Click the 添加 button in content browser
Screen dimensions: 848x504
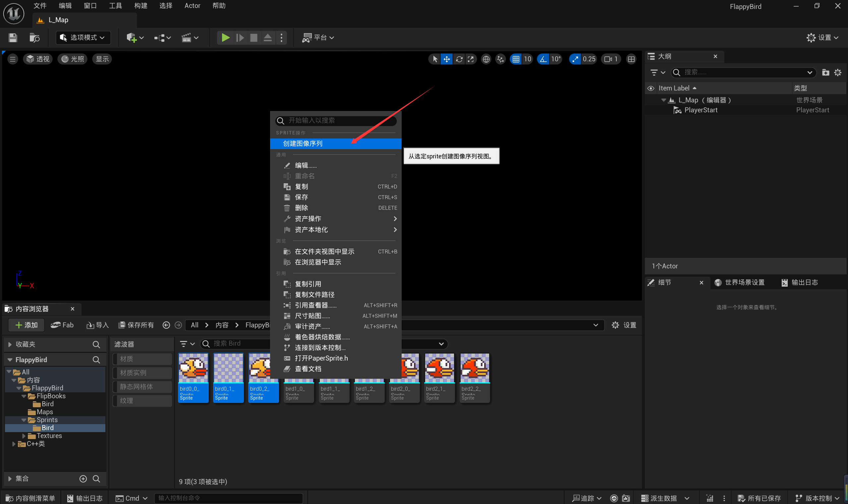coord(27,325)
